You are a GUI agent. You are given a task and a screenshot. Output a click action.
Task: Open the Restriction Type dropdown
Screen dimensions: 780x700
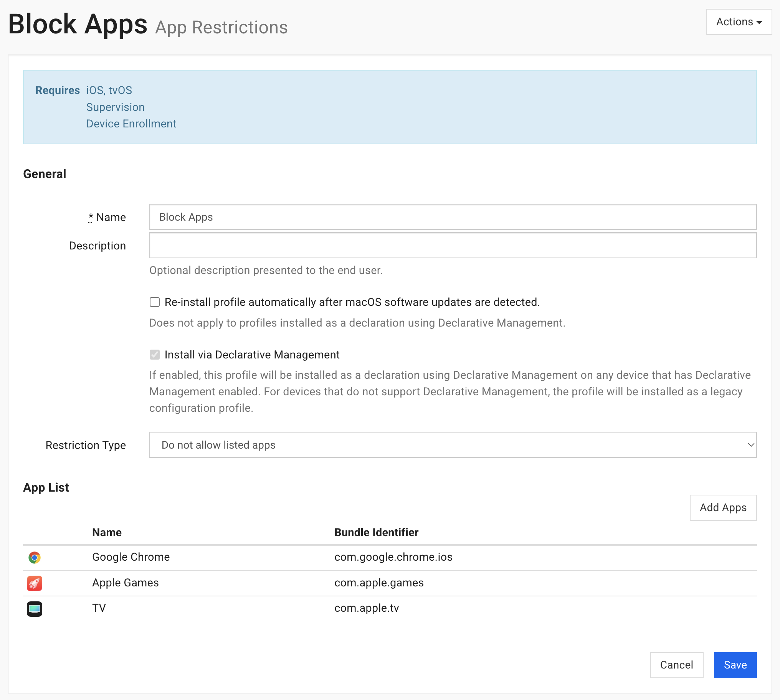(x=453, y=445)
